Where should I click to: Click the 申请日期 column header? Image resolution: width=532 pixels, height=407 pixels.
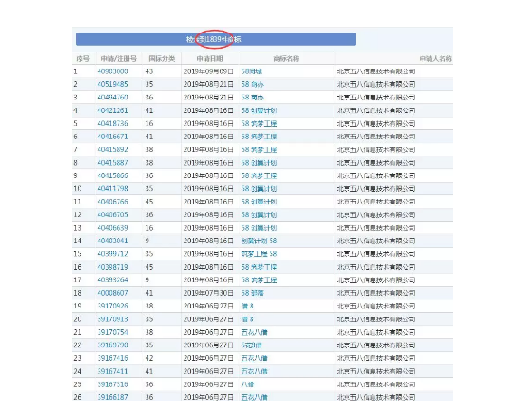click(x=210, y=59)
